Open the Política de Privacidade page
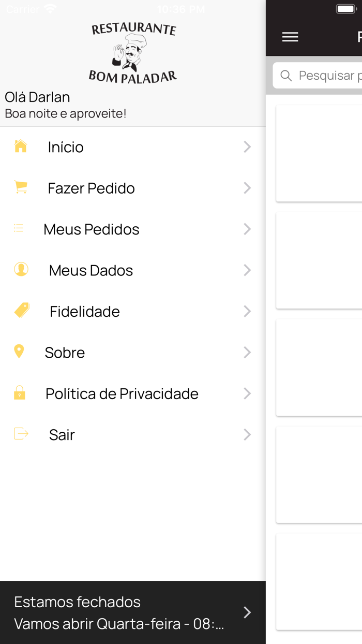The width and height of the screenshot is (362, 644). tap(122, 393)
